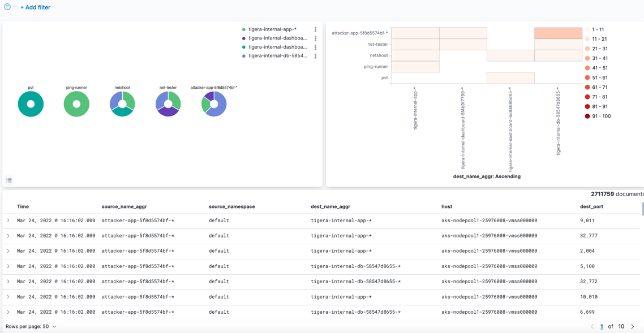This screenshot has width=644, height=333.
Task: Click the purple tigera-internal-dashboard legend item
Action: click(x=277, y=38)
